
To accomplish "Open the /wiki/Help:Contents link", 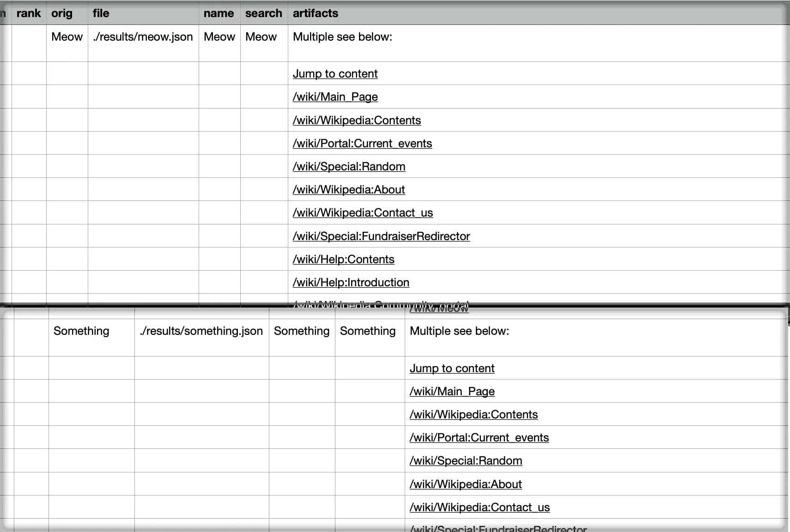I will click(344, 259).
